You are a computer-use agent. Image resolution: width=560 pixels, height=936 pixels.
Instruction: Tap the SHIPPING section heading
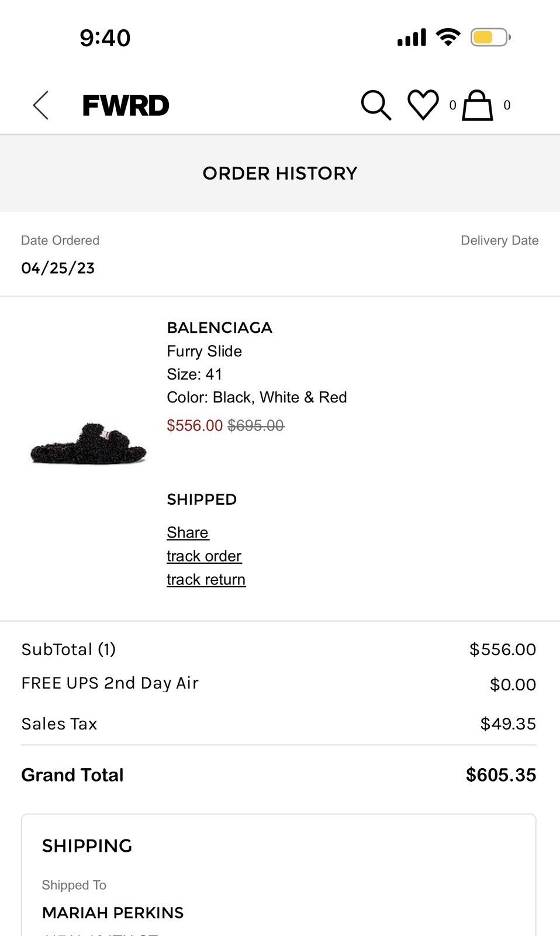click(x=87, y=846)
